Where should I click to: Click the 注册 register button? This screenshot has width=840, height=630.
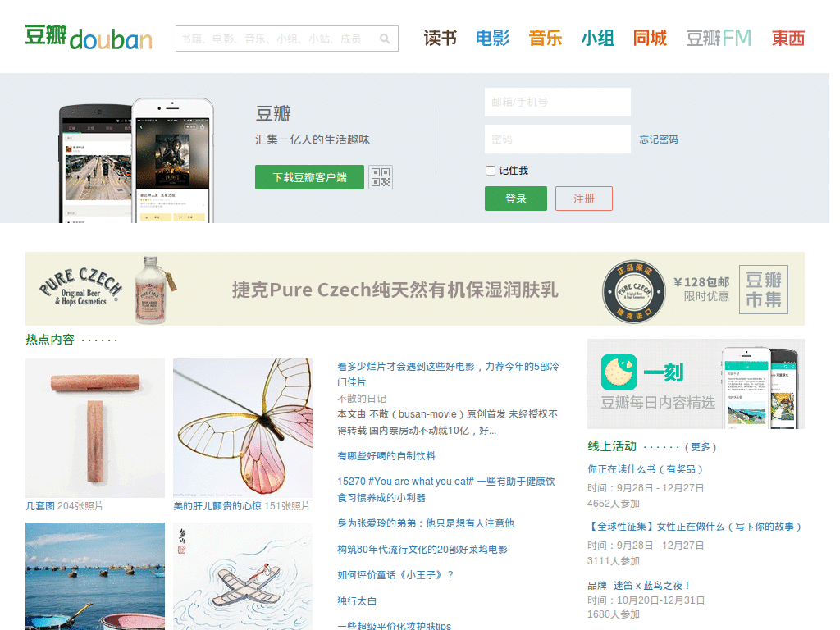click(584, 199)
